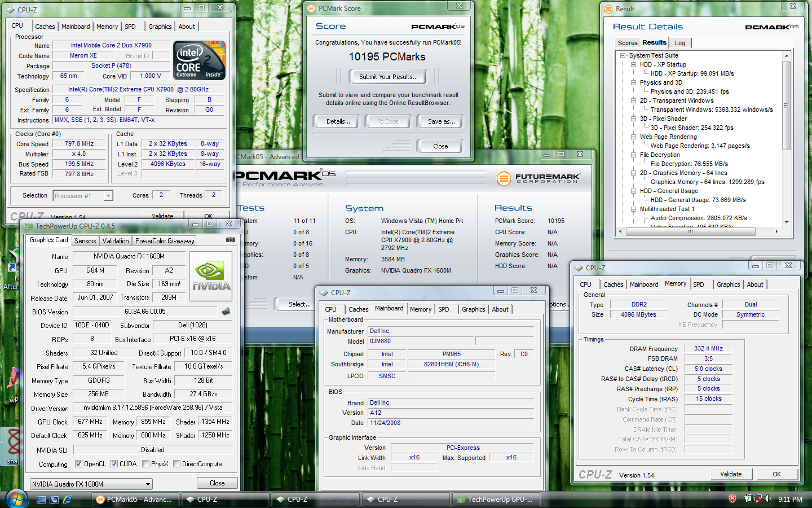The width and height of the screenshot is (812, 508).
Task: Open the SPD tab in the Mainboard CPU-Z window
Action: [444, 309]
